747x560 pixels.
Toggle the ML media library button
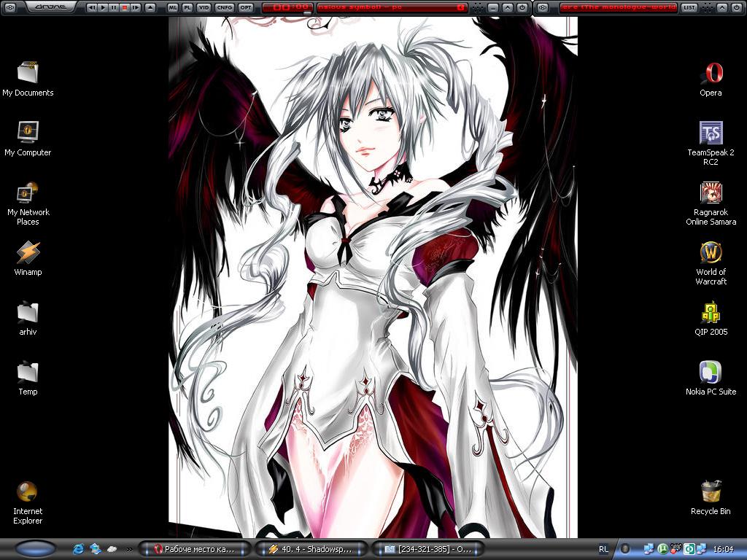tap(173, 7)
